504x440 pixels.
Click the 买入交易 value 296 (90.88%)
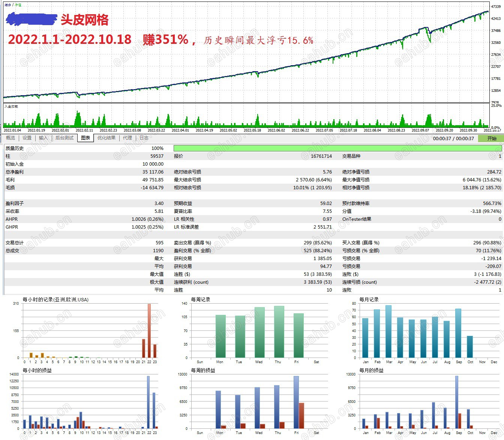(x=487, y=243)
